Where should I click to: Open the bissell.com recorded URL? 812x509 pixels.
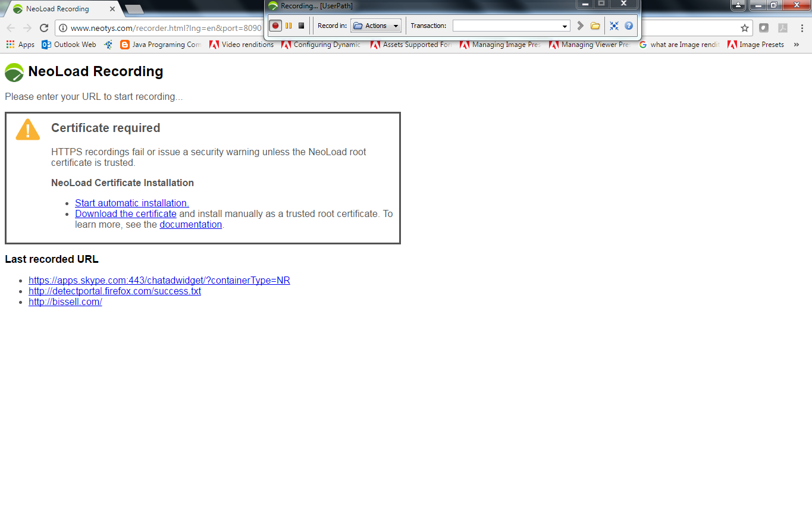point(65,301)
